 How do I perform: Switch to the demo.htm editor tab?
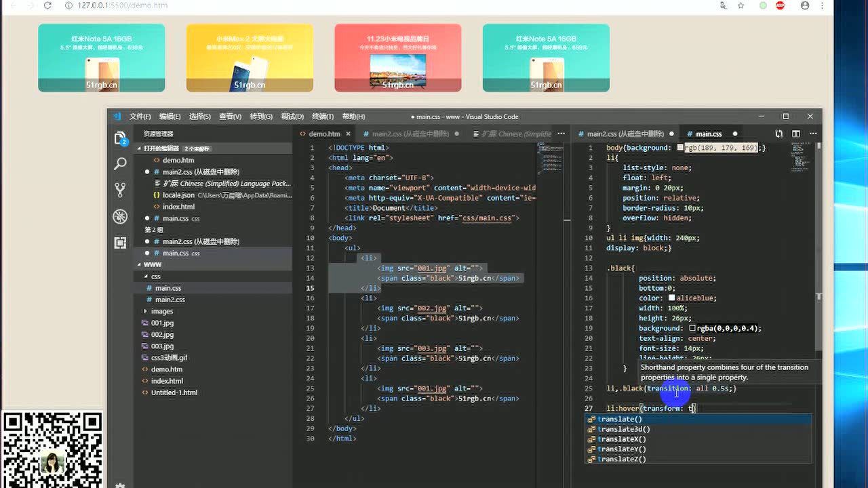pos(325,134)
